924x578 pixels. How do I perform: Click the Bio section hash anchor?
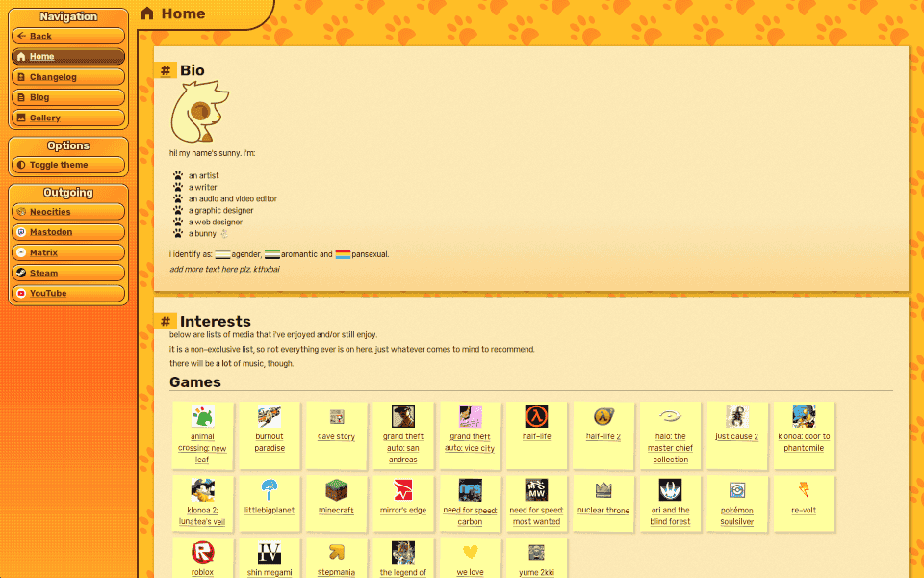pos(166,70)
